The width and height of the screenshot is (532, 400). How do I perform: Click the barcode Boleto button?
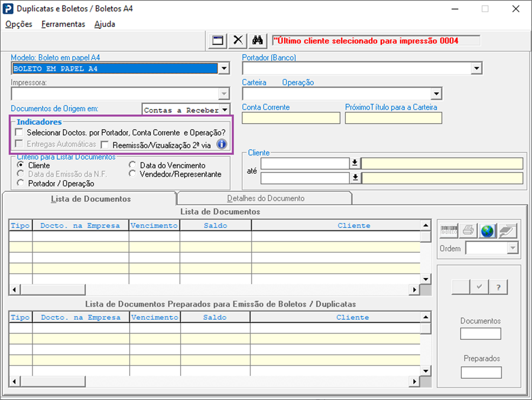click(449, 231)
